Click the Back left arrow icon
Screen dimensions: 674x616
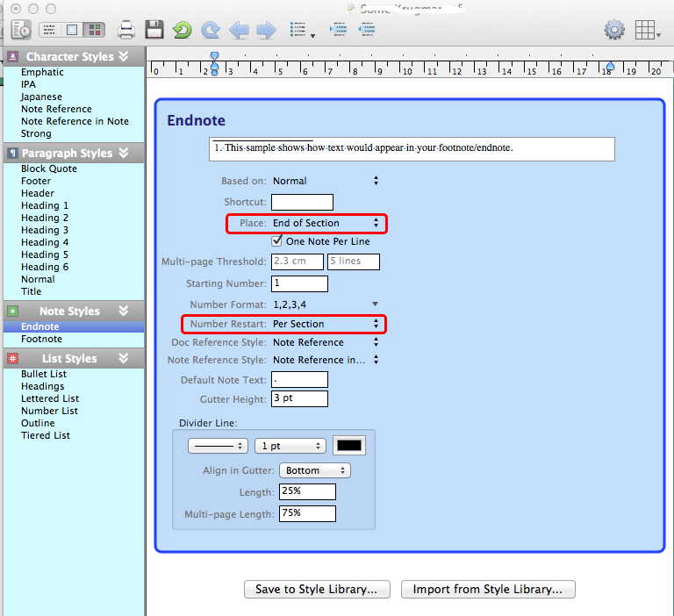point(239,31)
